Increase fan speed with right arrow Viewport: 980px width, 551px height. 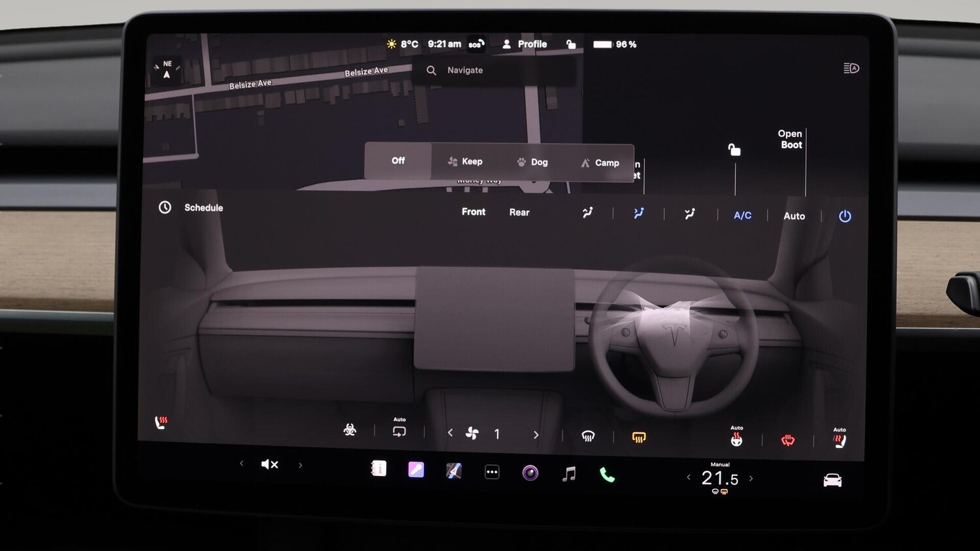tap(536, 434)
